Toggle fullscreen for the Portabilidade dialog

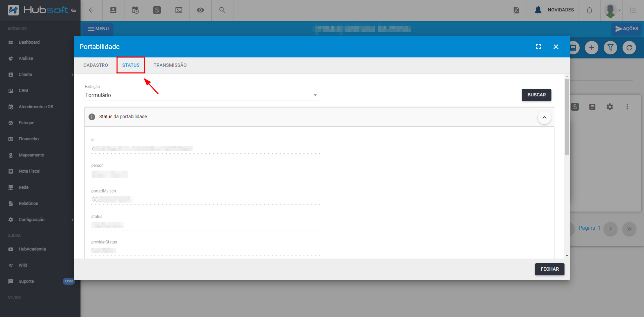(538, 47)
